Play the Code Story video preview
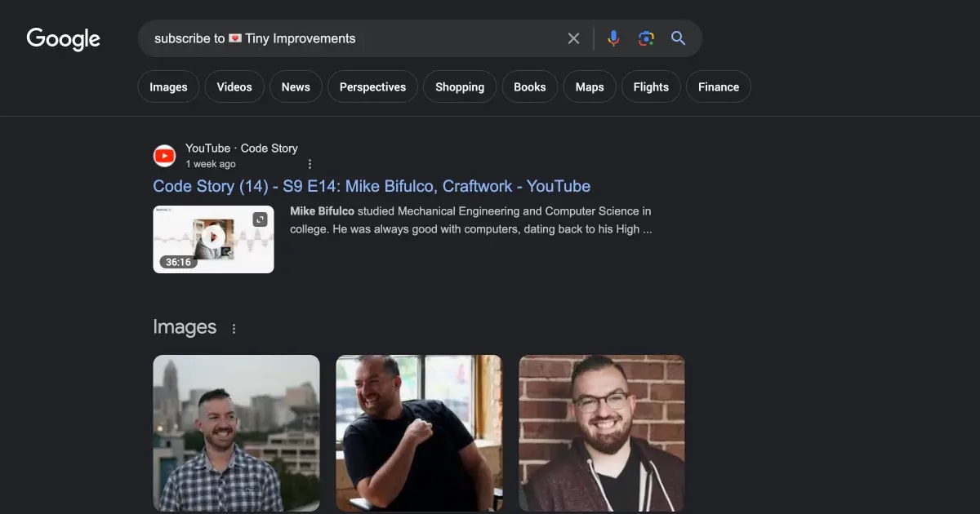 [x=213, y=237]
